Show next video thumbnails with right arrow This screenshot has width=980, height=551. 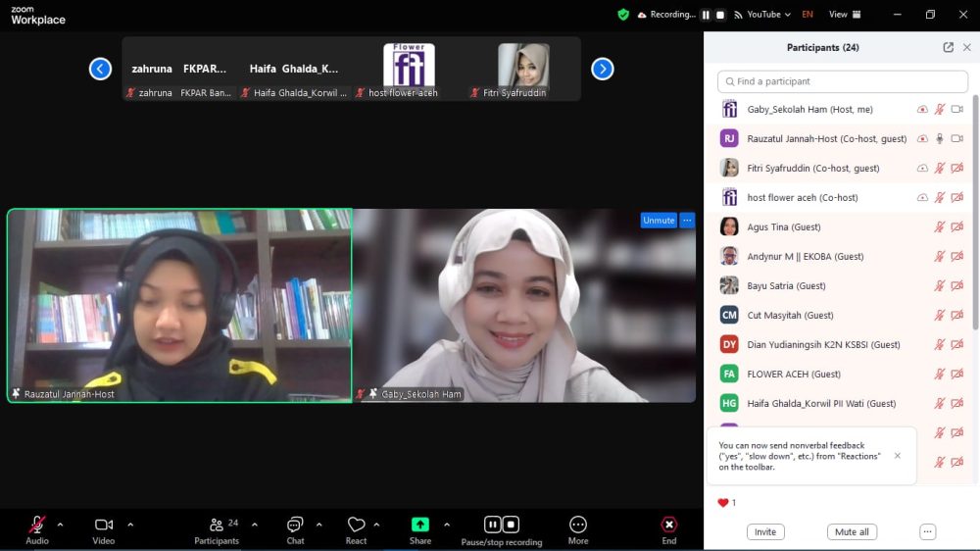(x=603, y=69)
